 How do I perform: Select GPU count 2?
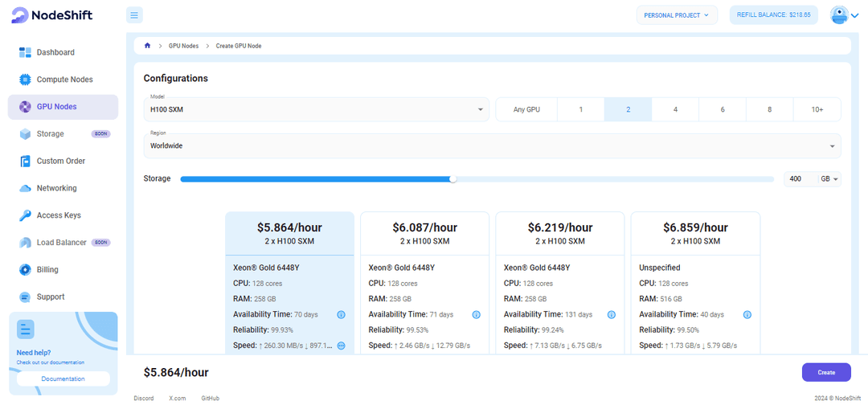(x=628, y=109)
